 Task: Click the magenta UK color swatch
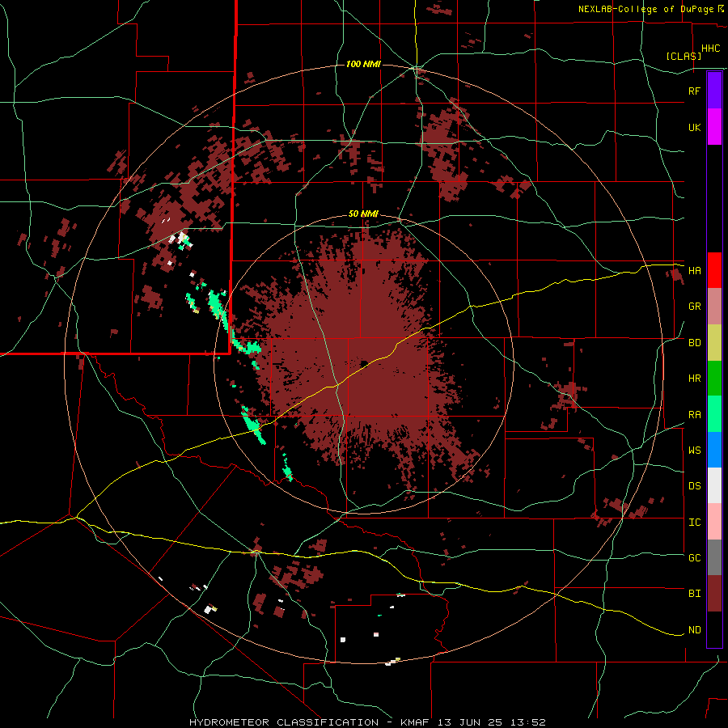pyautogui.click(x=714, y=127)
